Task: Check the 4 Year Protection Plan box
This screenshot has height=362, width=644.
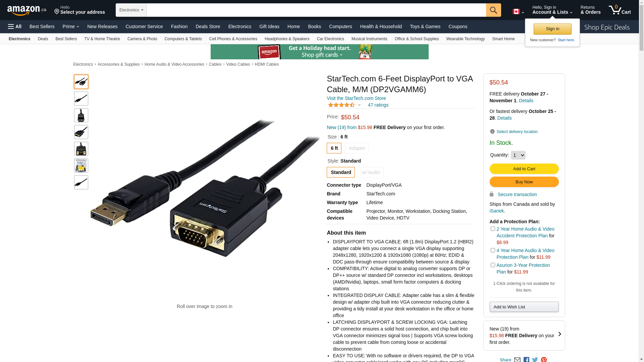Action: pos(493,250)
